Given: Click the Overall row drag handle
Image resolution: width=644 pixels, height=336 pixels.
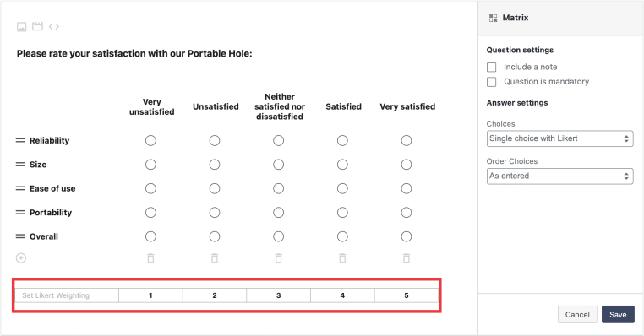Looking at the screenshot, I should (20, 236).
